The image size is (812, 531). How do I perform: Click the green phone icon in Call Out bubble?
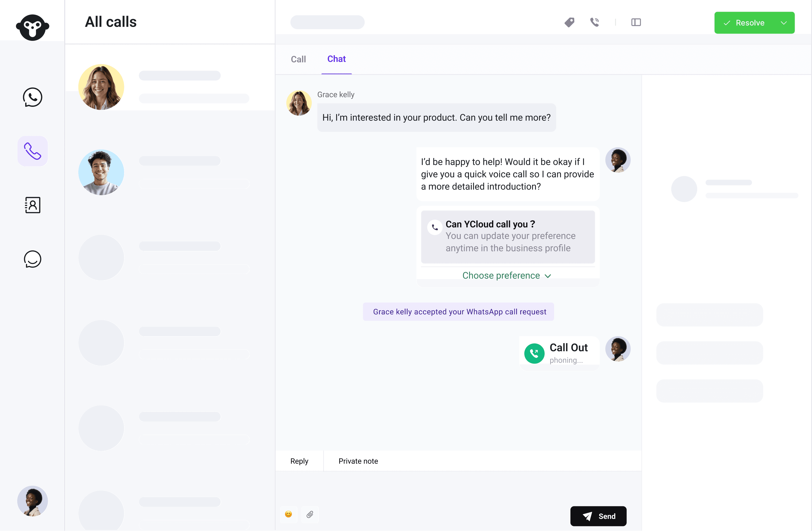(x=534, y=354)
